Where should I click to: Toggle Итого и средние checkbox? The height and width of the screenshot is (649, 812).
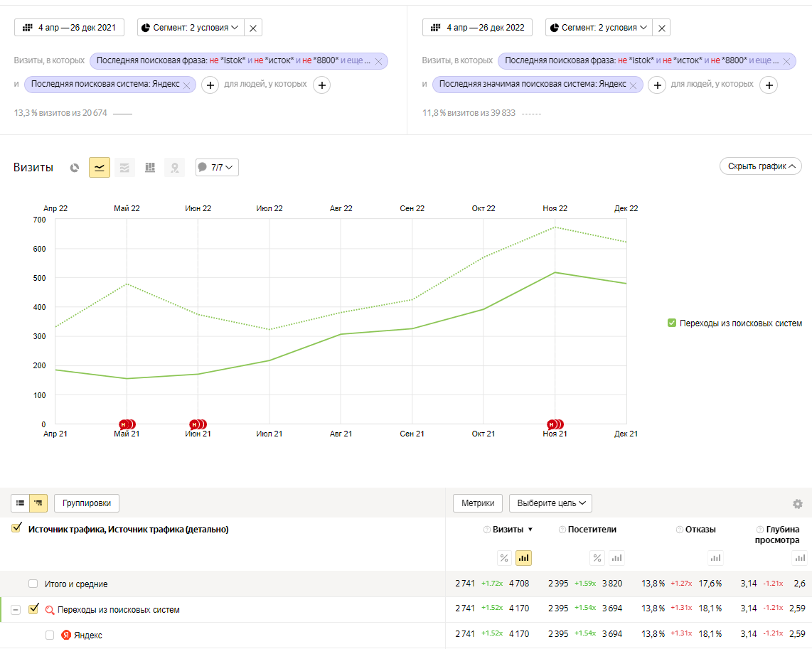(33, 584)
